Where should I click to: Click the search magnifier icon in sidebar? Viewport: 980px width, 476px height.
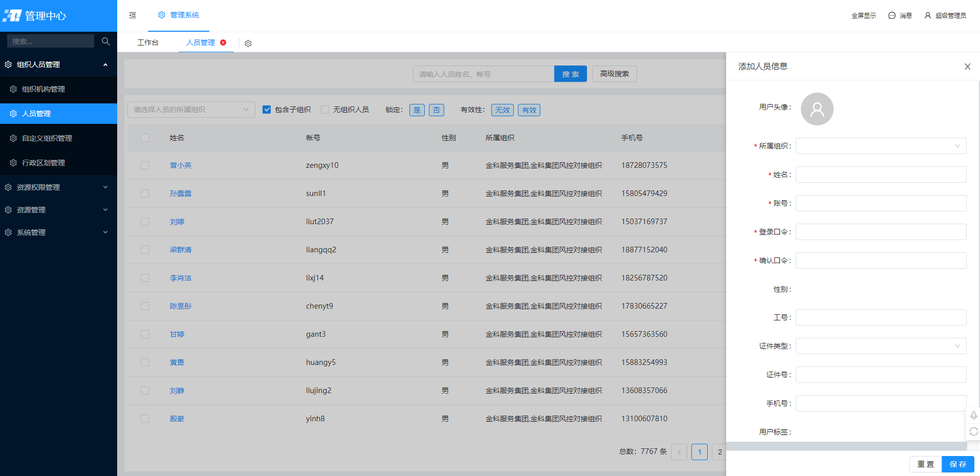(x=106, y=41)
